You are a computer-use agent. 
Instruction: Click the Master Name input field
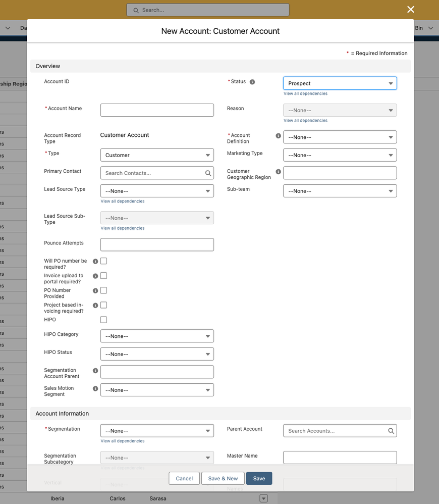click(340, 458)
